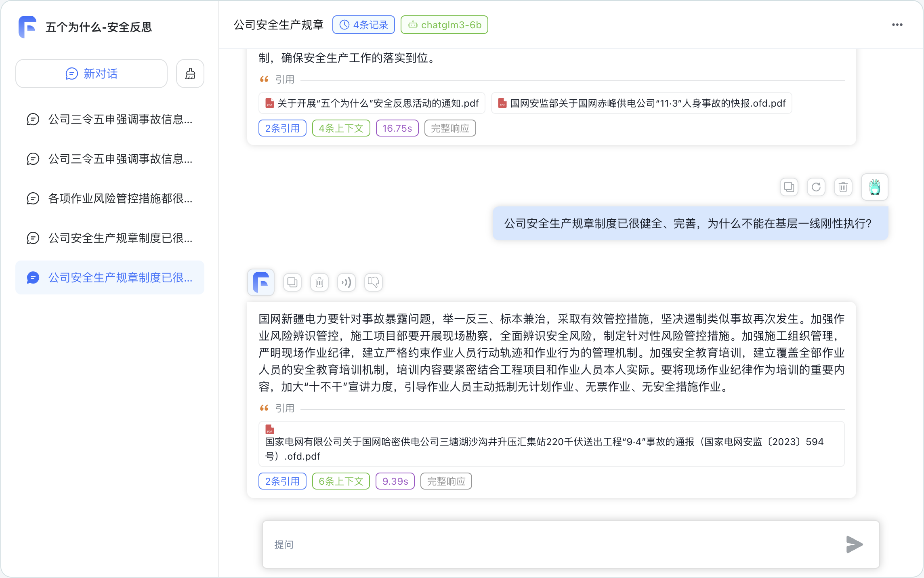Click the broom clear-conversations icon
Viewport: 924px width, 578px height.
tap(190, 74)
